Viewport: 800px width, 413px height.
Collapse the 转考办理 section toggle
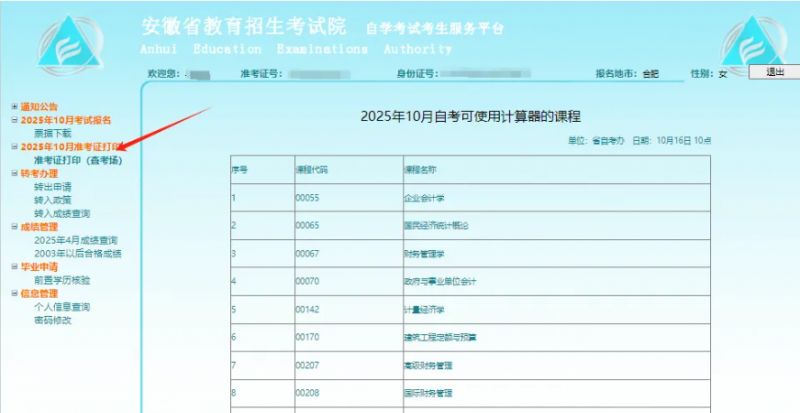click(14, 173)
